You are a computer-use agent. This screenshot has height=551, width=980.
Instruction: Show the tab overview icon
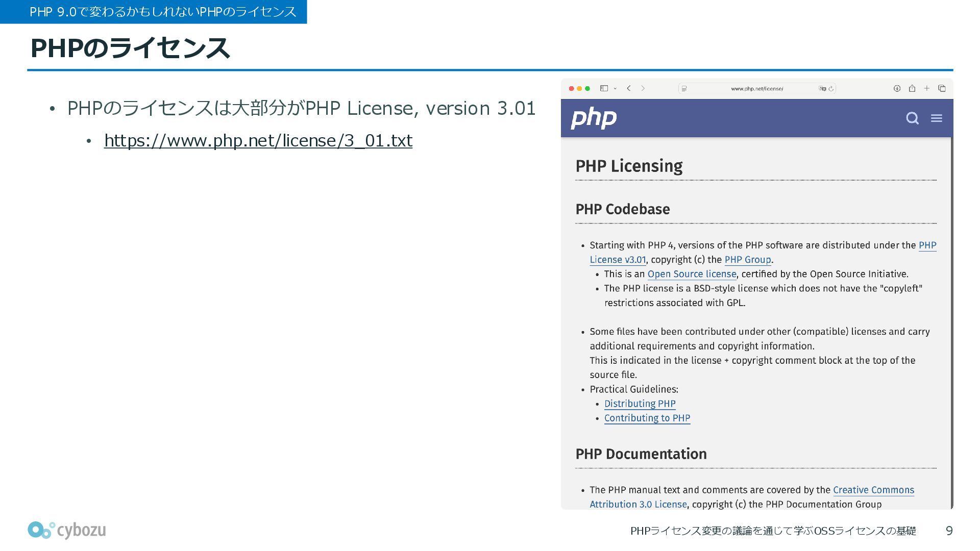pos(942,88)
